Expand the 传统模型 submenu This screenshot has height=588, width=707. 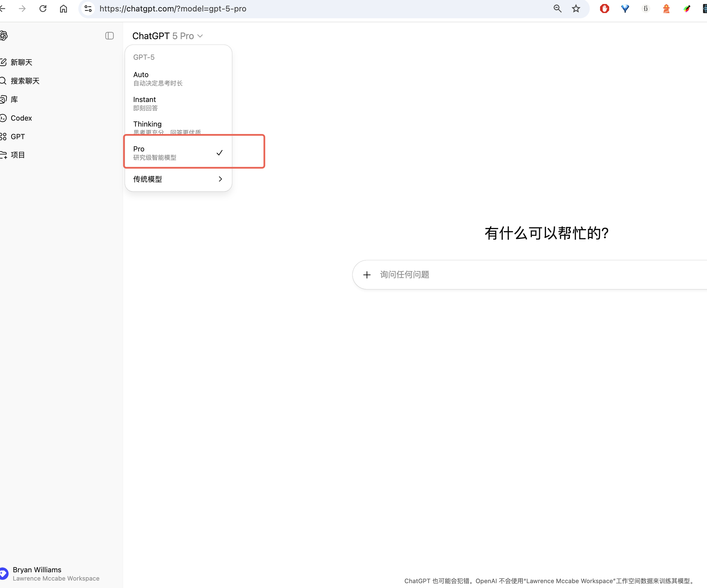(178, 179)
